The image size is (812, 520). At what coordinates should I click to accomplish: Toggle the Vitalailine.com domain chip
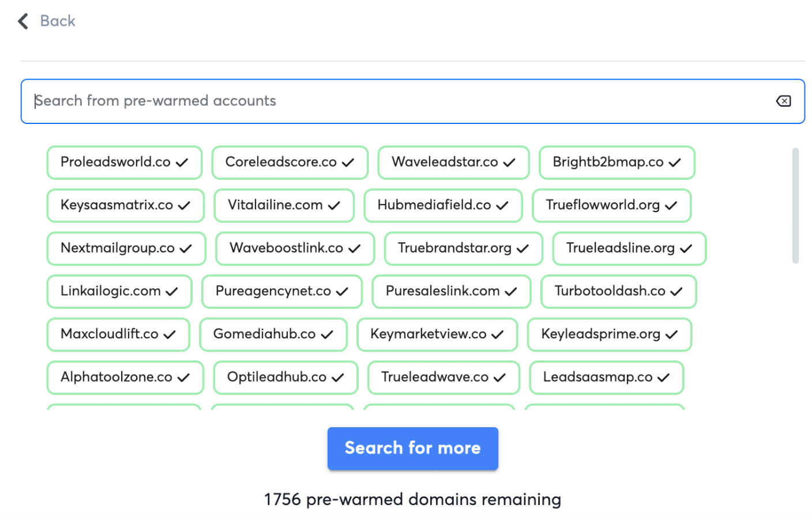pyautogui.click(x=284, y=206)
